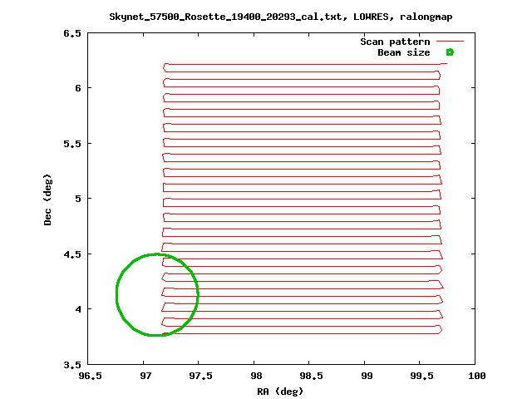
Task: Click the 97.5 tick label on the RA axis
Action: (x=200, y=376)
